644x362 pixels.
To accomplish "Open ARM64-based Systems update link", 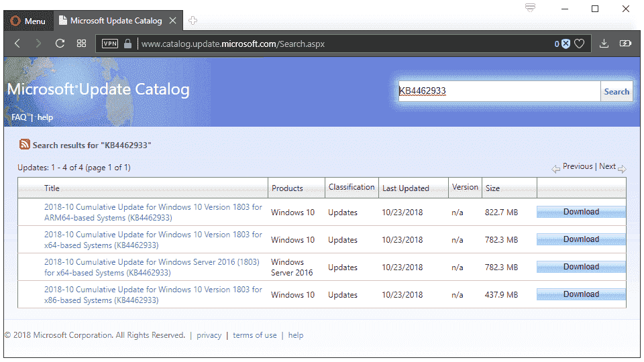I will tap(153, 213).
